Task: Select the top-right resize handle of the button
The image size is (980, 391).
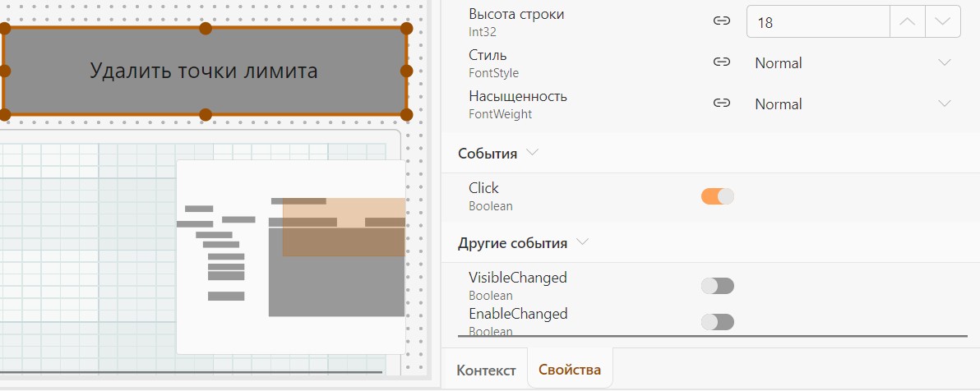Action: tap(406, 28)
